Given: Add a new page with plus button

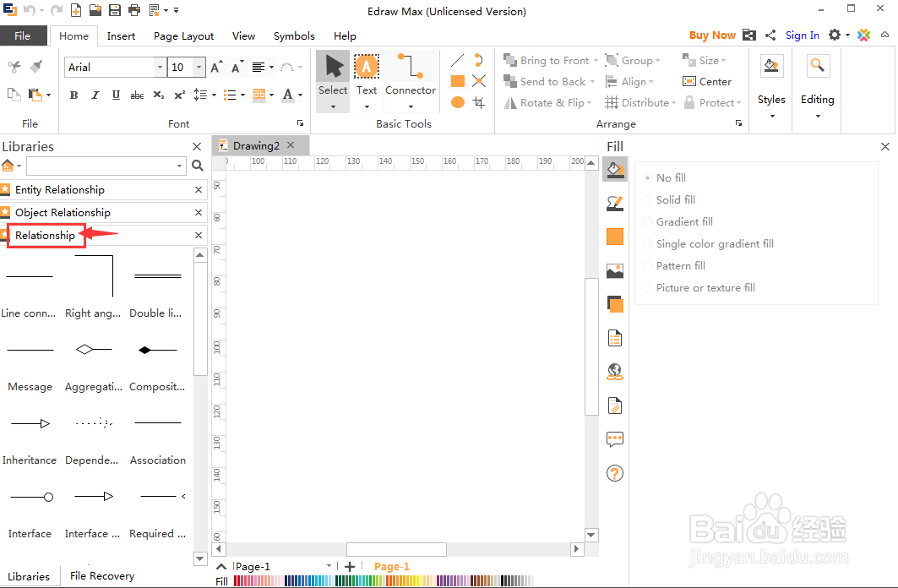Looking at the screenshot, I should [x=350, y=567].
